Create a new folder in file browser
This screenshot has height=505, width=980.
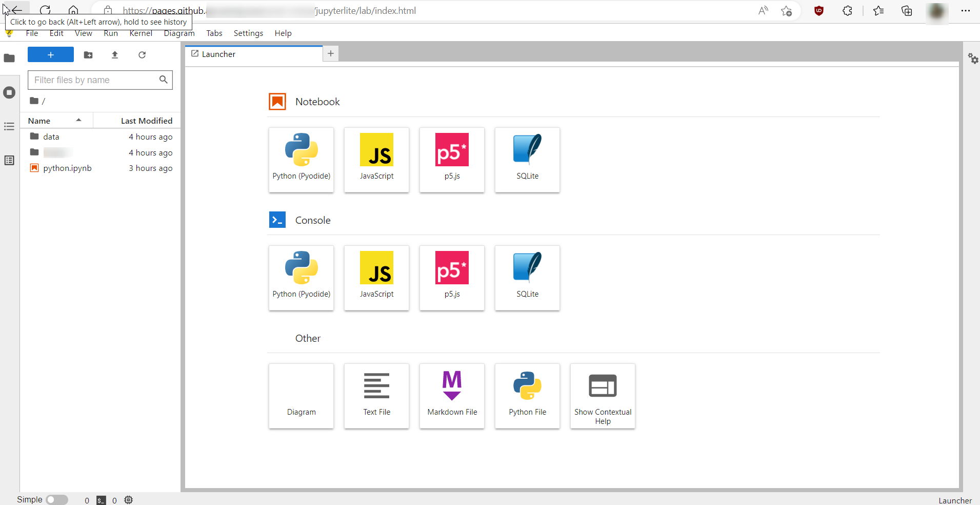coord(88,54)
